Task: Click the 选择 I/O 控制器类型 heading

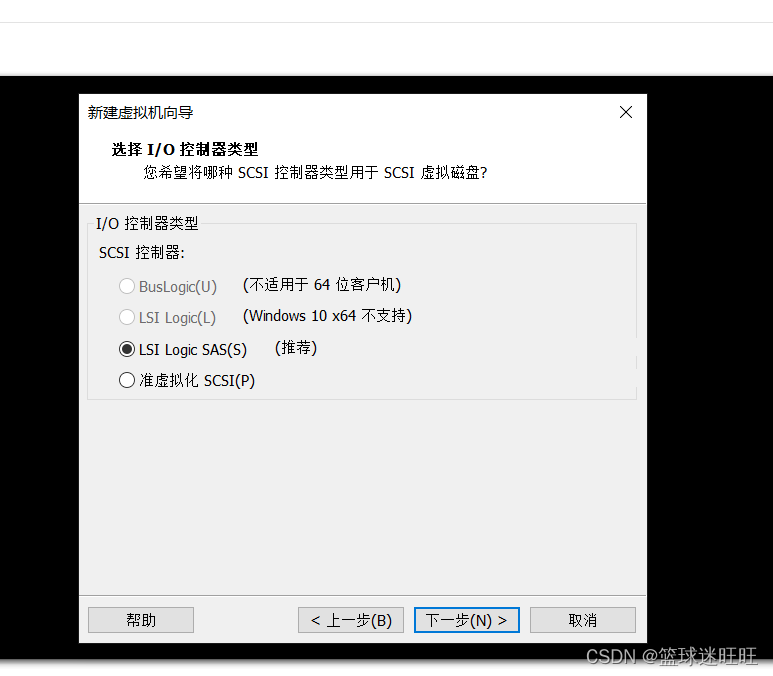Action: click(185, 149)
